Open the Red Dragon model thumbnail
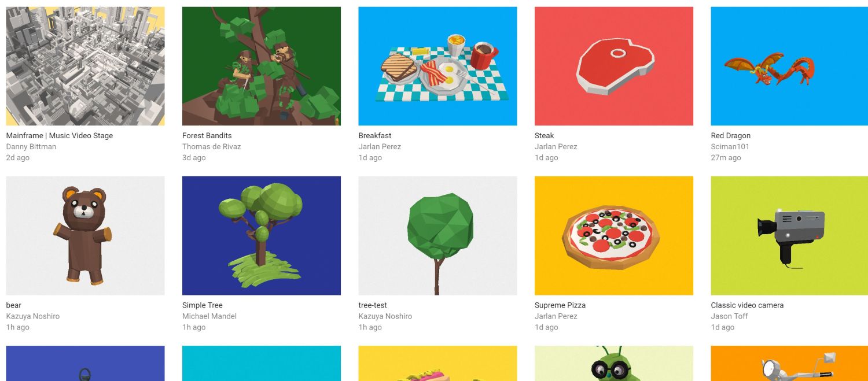The height and width of the screenshot is (381, 868). (x=789, y=66)
